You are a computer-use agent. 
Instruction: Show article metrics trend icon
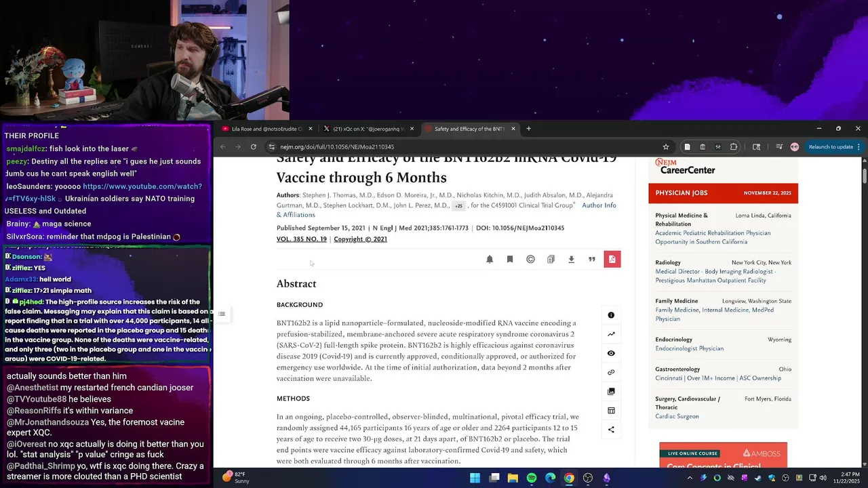tap(611, 334)
